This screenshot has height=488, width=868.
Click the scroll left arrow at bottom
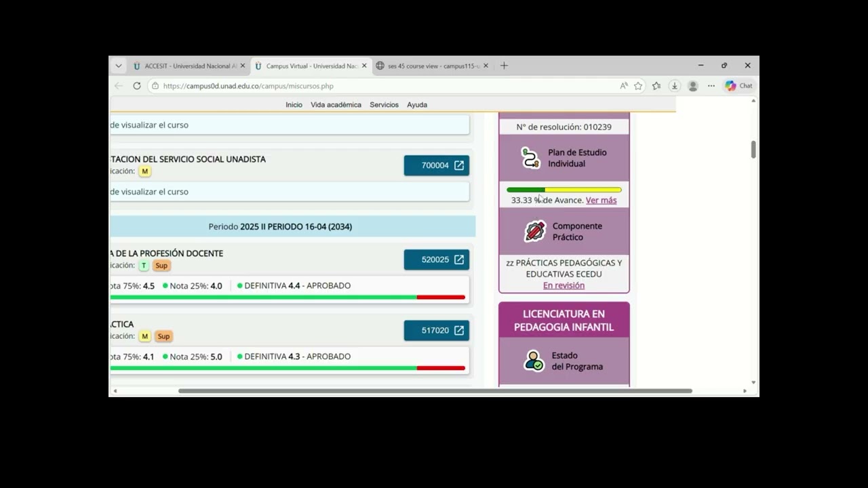pyautogui.click(x=115, y=391)
